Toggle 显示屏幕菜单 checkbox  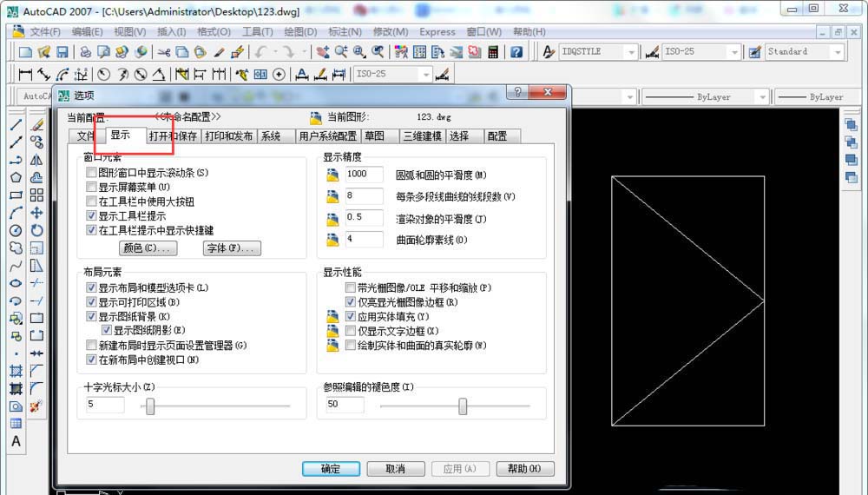pos(91,188)
